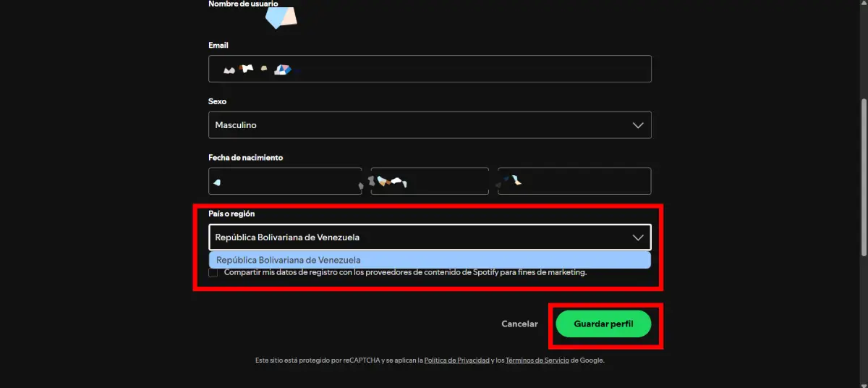The image size is (868, 388).
Task: Click the 'Sexo' field label
Action: tap(217, 101)
